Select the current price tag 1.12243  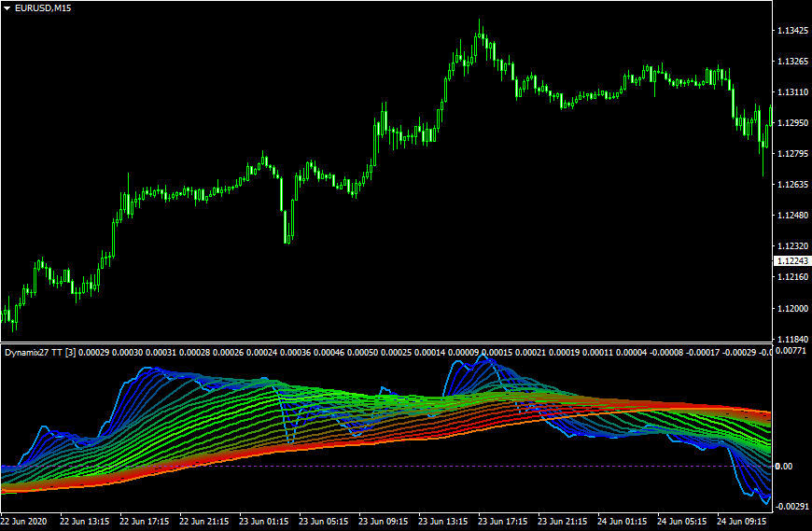pos(791,261)
